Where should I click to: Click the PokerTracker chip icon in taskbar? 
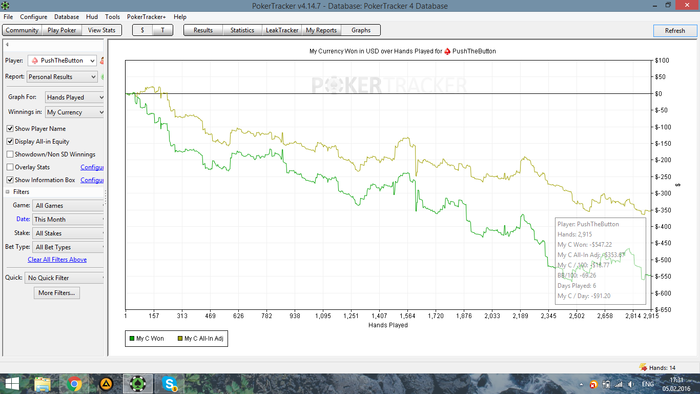tap(138, 384)
